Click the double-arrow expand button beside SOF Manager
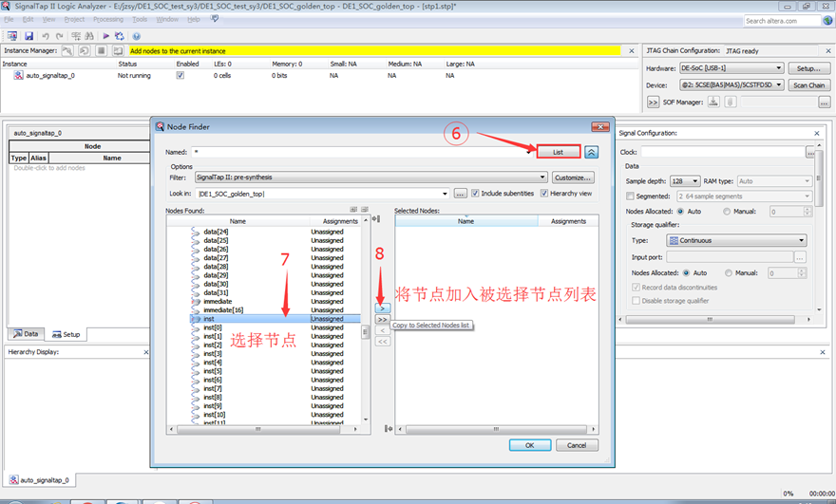836x504 pixels. (x=653, y=102)
